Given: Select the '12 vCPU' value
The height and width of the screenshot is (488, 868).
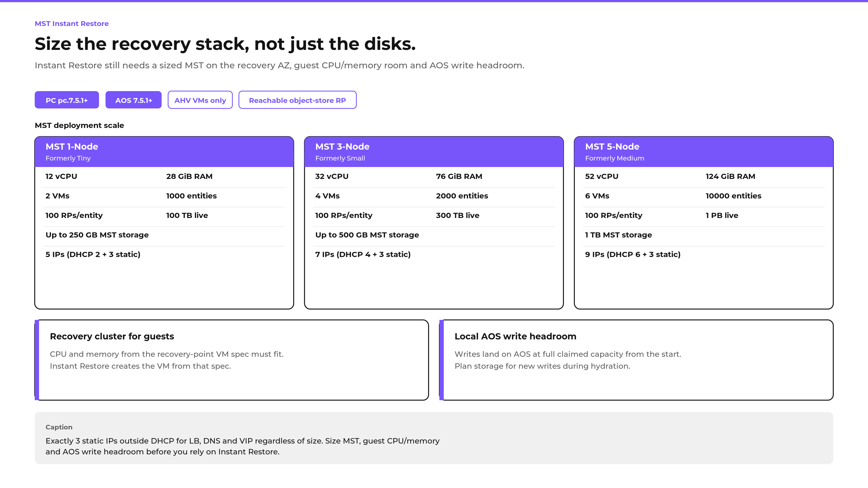Looking at the screenshot, I should pyautogui.click(x=61, y=176).
